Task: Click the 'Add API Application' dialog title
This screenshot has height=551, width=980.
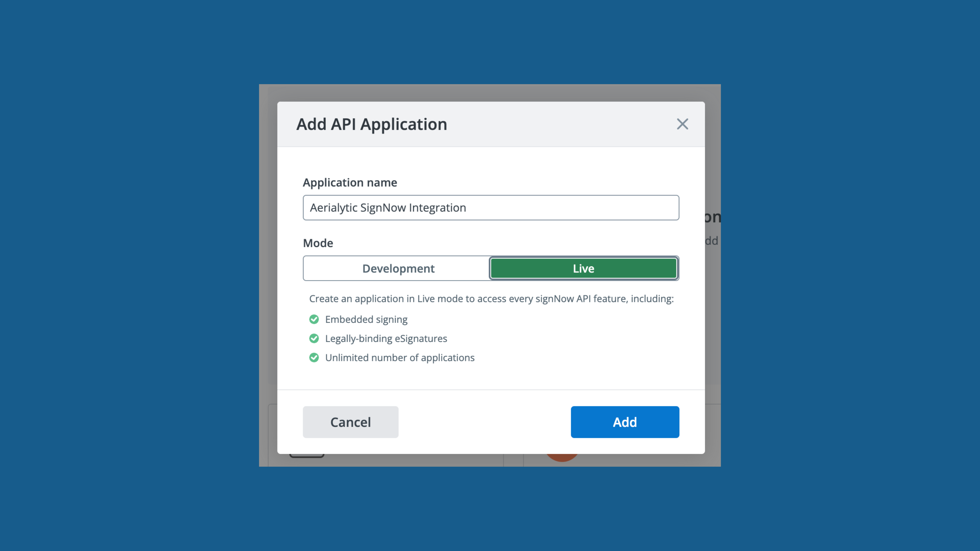Action: click(x=371, y=124)
